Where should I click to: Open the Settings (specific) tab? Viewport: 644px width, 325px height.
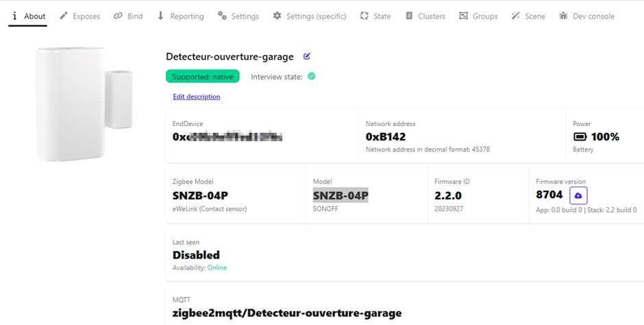pyautogui.click(x=309, y=16)
